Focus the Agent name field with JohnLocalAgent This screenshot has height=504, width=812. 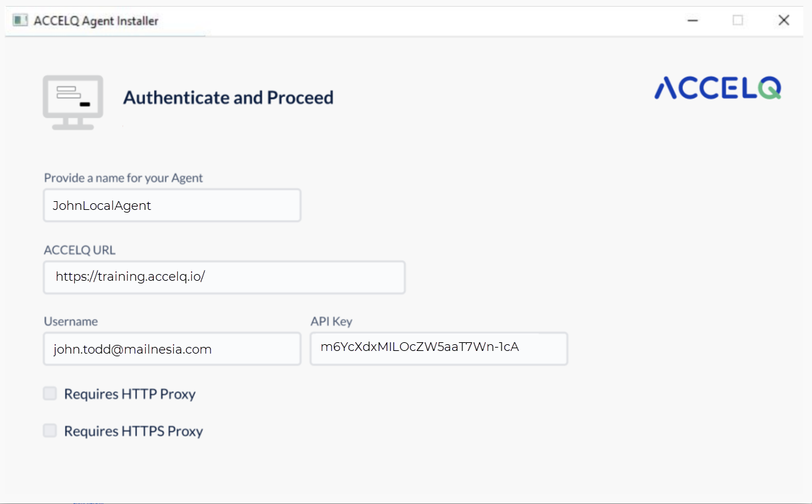tap(172, 205)
